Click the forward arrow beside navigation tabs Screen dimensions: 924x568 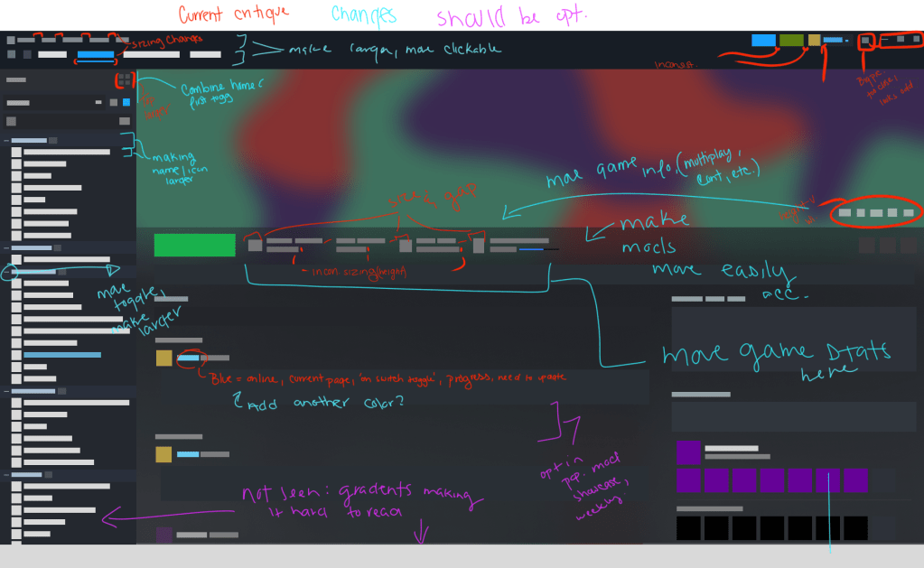(27, 55)
